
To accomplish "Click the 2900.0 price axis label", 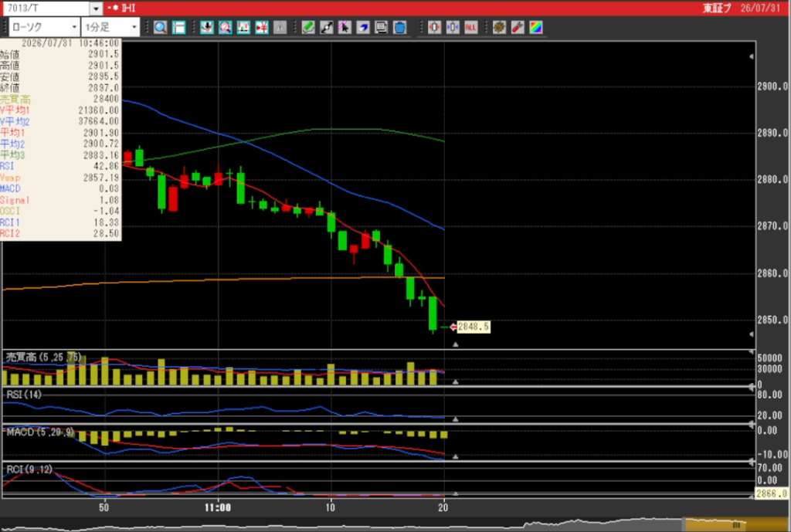I will (x=772, y=86).
